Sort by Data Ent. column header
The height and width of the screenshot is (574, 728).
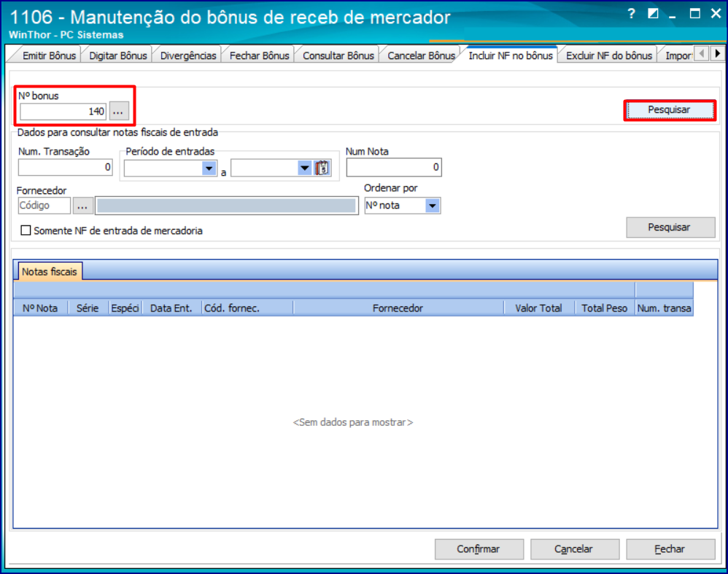click(x=171, y=309)
